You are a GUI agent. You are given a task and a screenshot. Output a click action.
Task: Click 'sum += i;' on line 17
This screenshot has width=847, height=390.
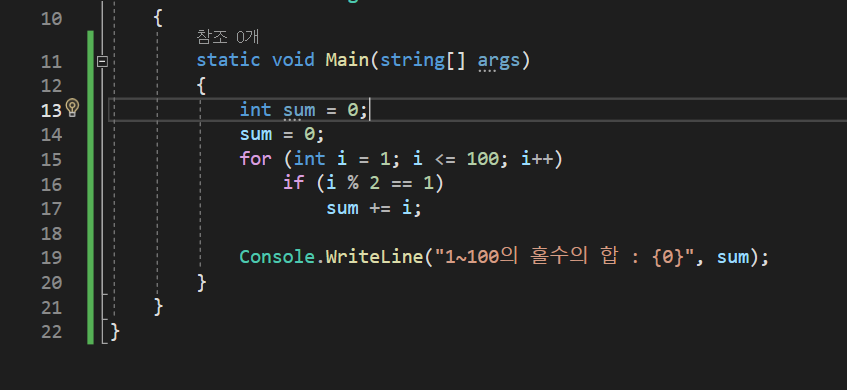click(374, 208)
